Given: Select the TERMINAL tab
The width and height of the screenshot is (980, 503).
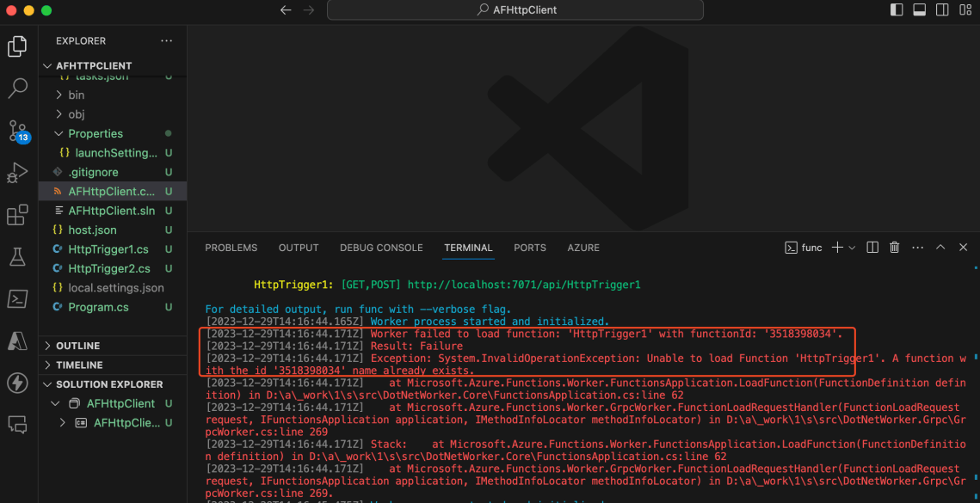Looking at the screenshot, I should [469, 248].
